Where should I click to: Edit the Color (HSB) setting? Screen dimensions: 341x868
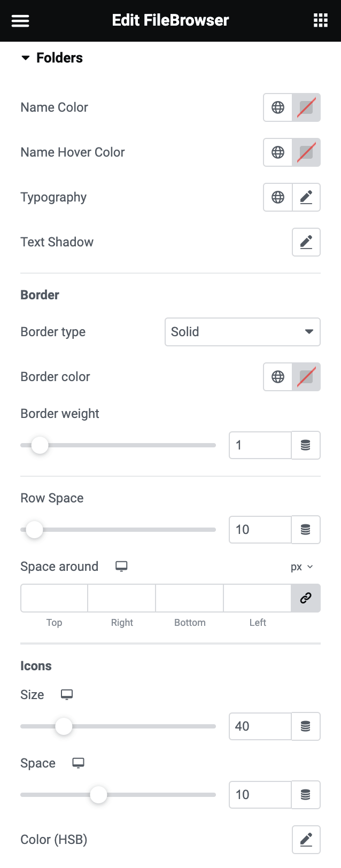(306, 839)
